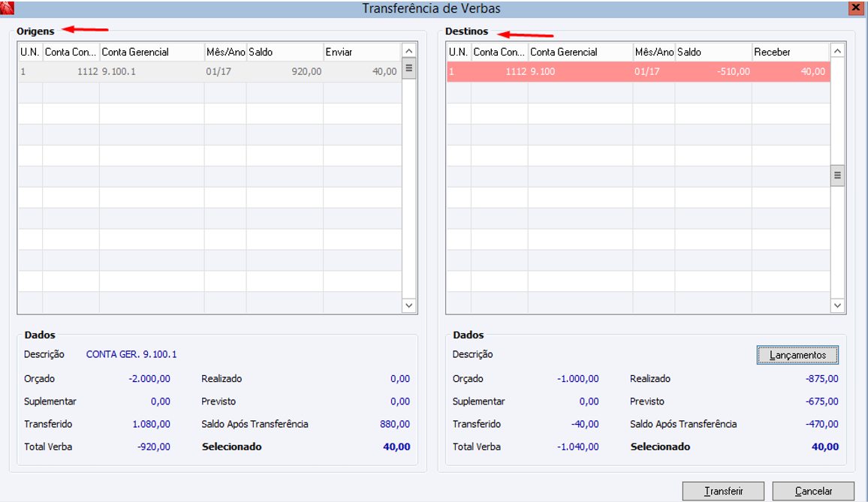
Task: Click the Origens table scrollbar thumb
Action: pos(409,68)
